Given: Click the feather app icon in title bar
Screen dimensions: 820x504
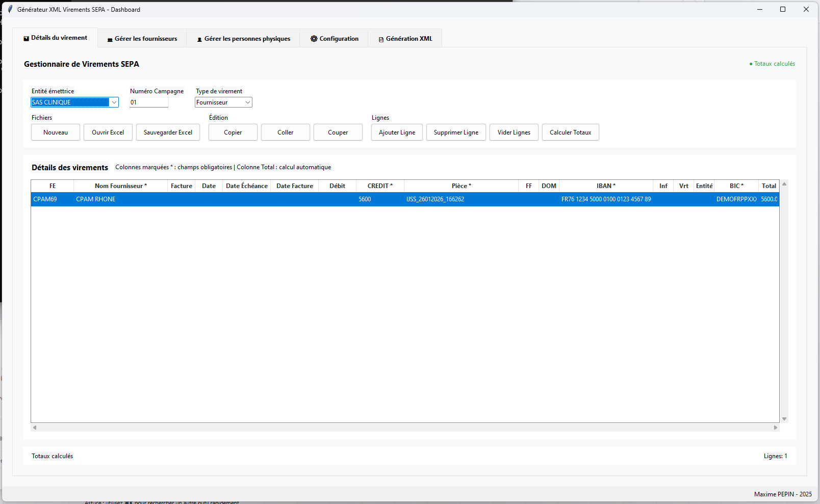Looking at the screenshot, I should [x=10, y=9].
